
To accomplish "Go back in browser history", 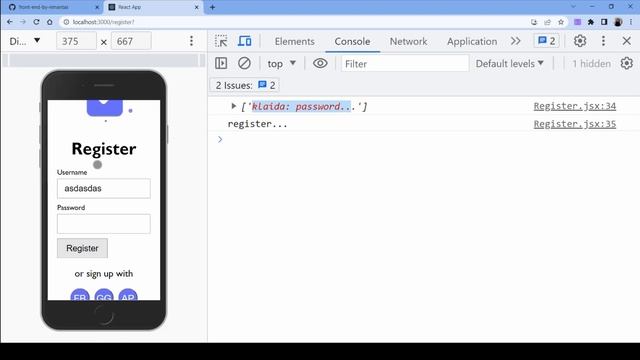I will click(x=10, y=22).
